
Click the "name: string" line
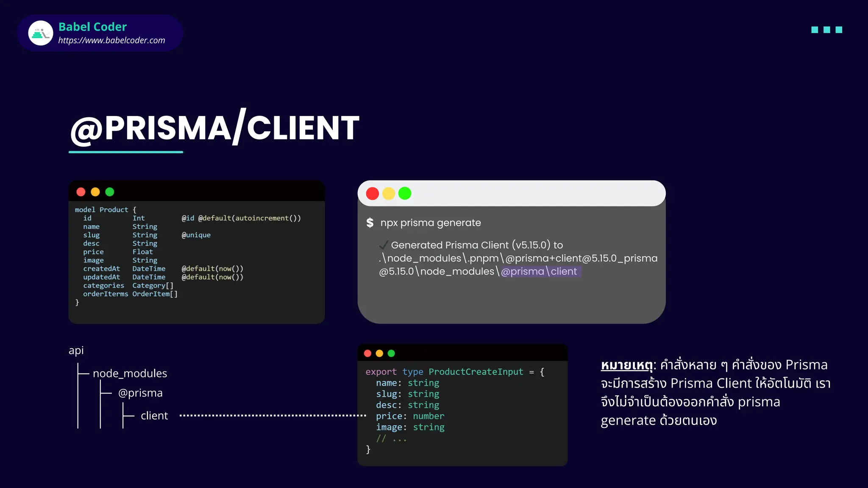point(407,383)
